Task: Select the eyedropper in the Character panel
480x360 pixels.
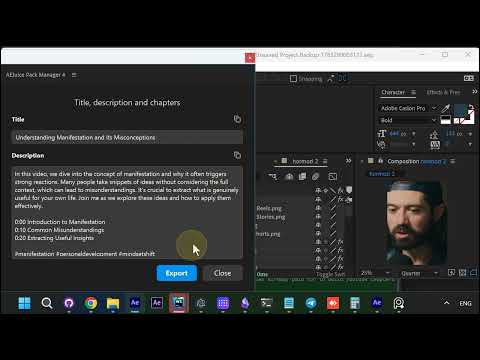Action: click(x=446, y=108)
